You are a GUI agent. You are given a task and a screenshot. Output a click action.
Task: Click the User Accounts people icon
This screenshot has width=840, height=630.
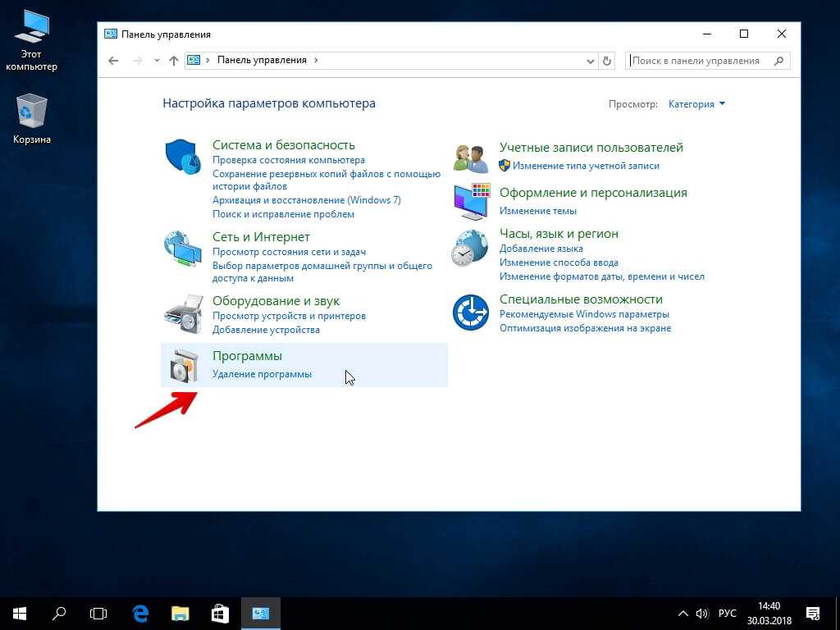point(471,157)
